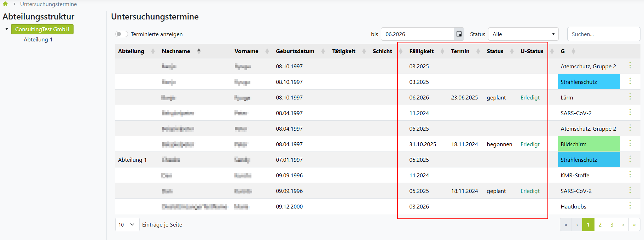Click the Suchen search field
Screen dimensions: 644x240
[x=604, y=34]
